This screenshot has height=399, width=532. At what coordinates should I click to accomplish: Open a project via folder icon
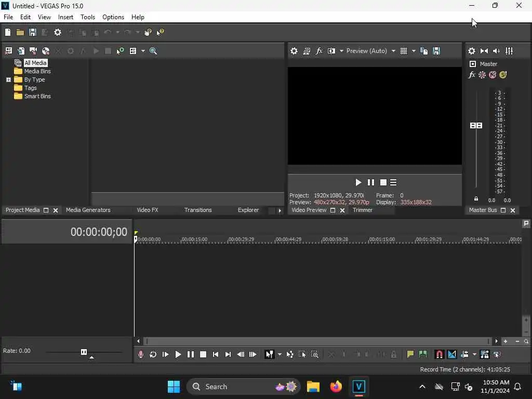20,32
